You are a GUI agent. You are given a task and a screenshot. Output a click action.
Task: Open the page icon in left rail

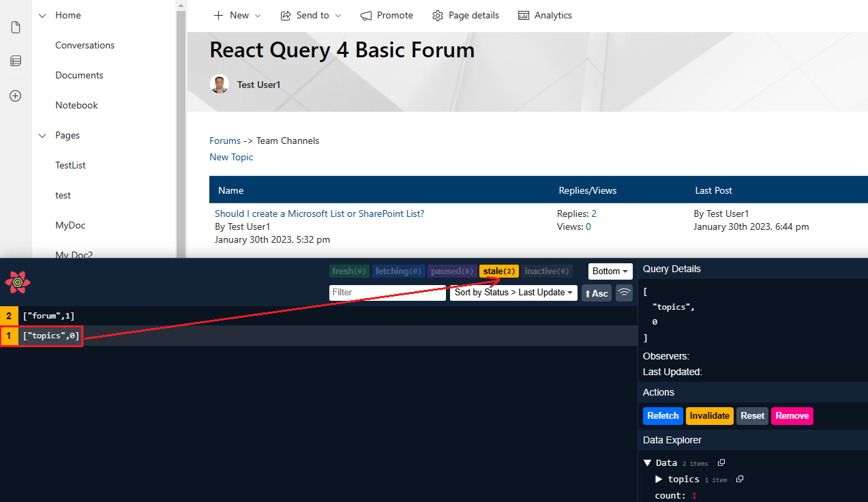[x=16, y=27]
